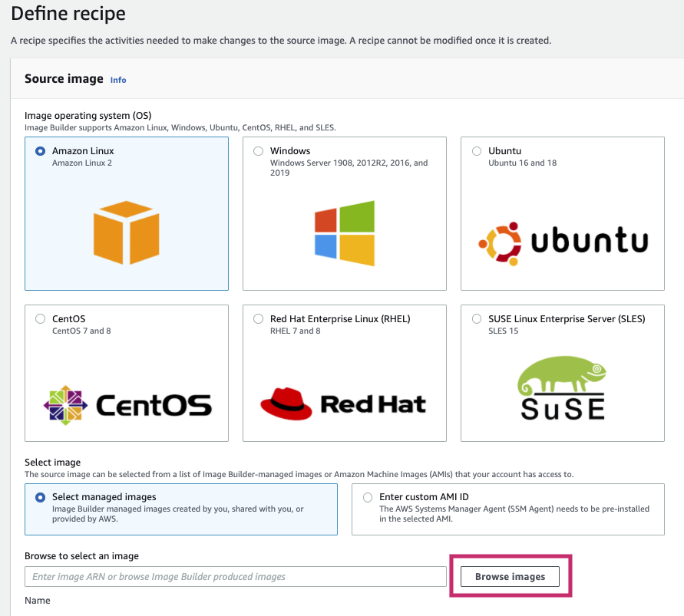This screenshot has height=616, width=684.
Task: Click the 'Image Builder managed images created' description
Action: pyautogui.click(x=178, y=513)
